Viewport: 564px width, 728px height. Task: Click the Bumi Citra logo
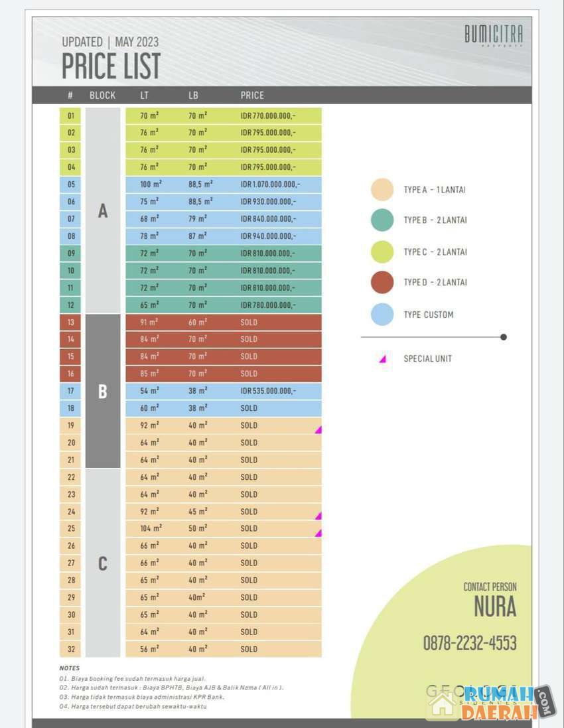[494, 35]
